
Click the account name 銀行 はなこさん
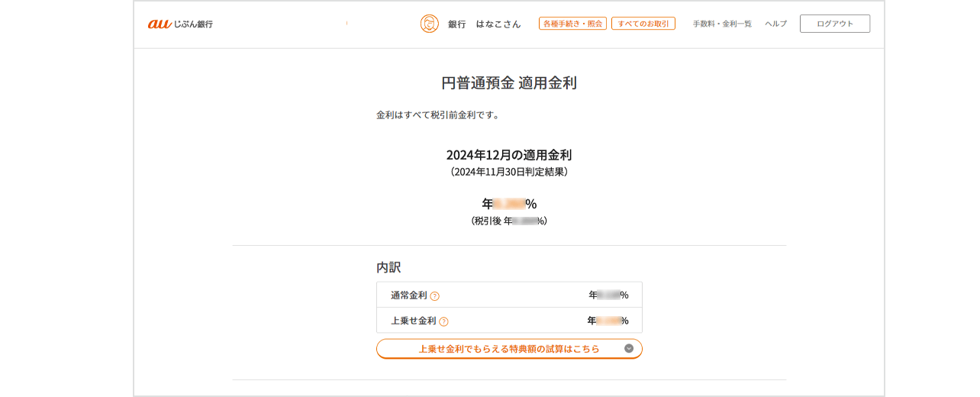pos(484,24)
